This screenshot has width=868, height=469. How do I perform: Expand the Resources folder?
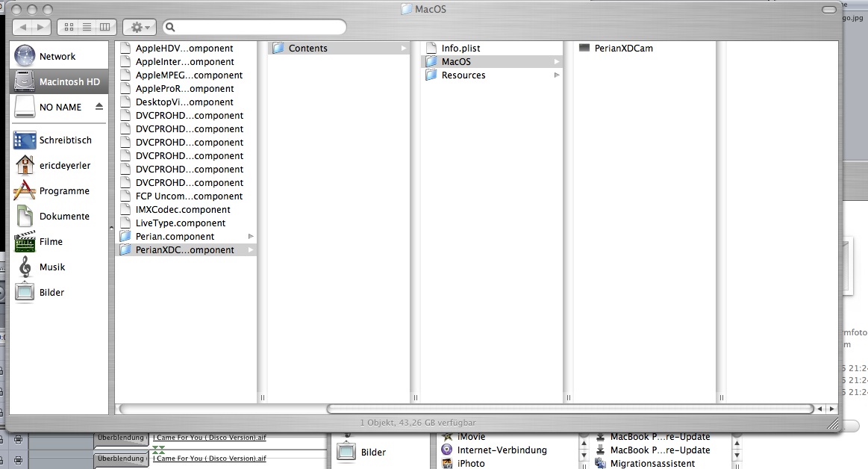click(x=463, y=75)
